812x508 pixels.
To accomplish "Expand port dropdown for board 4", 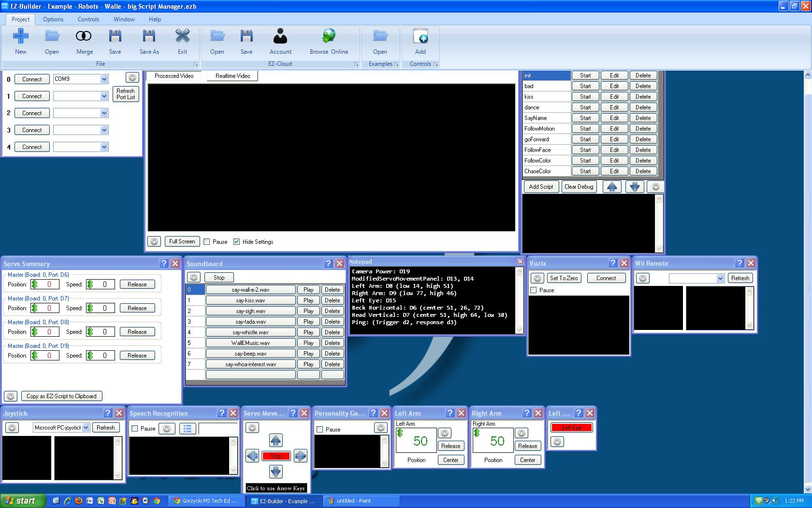I will [x=104, y=147].
